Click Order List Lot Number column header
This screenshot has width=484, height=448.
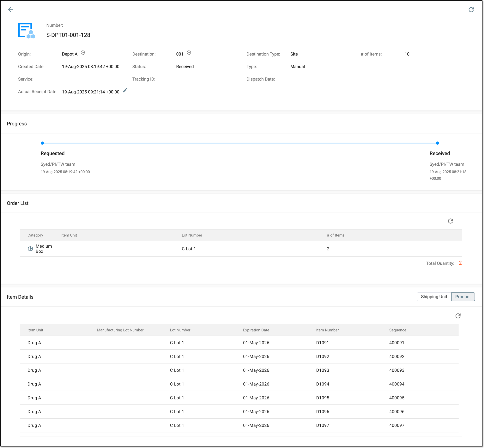point(192,235)
